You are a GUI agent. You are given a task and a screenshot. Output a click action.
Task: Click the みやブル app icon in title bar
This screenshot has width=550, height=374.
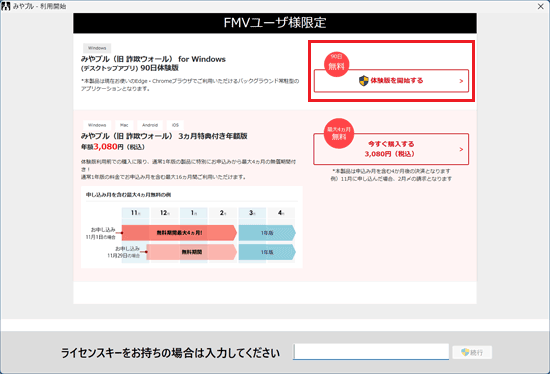(6, 6)
